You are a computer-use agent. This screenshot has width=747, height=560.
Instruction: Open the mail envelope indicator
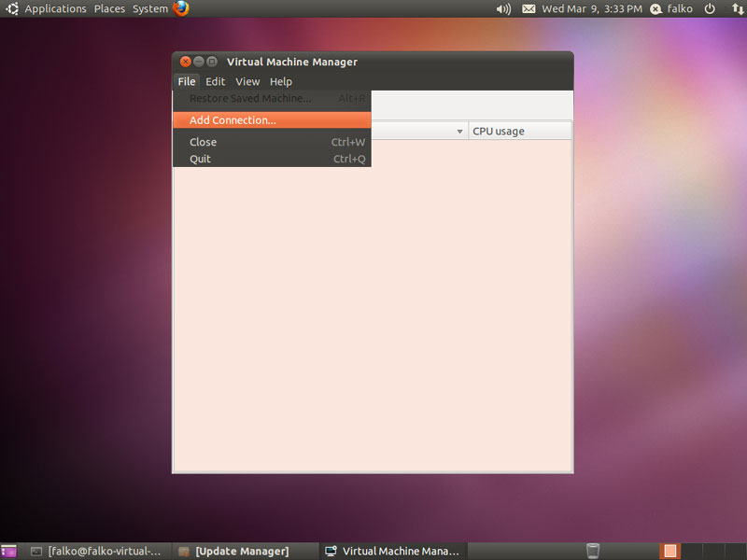click(529, 9)
